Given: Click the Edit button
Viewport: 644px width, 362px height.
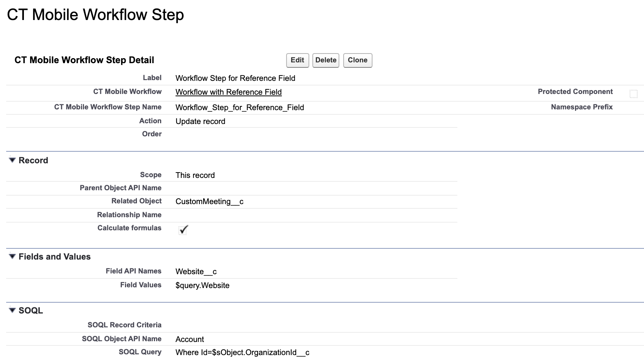Looking at the screenshot, I should [297, 60].
